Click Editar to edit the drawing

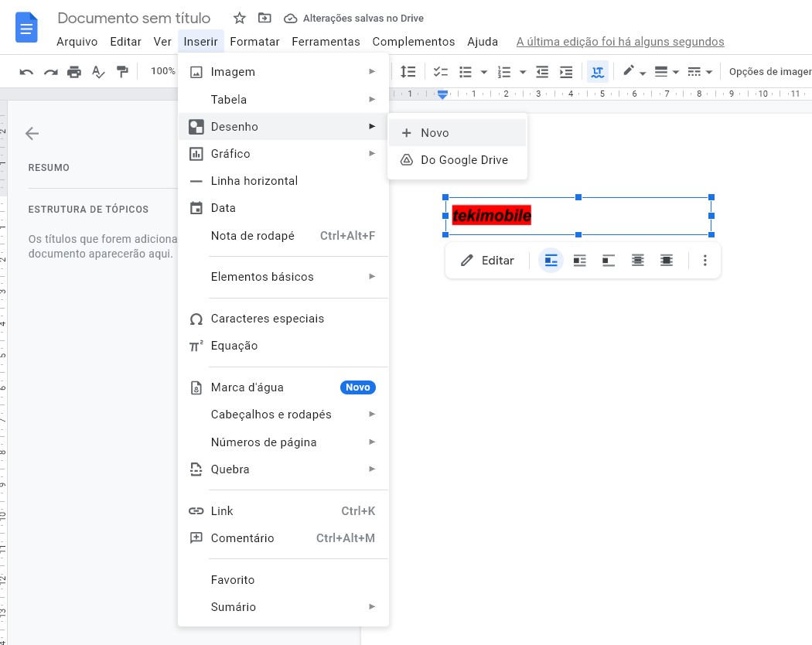[487, 260]
